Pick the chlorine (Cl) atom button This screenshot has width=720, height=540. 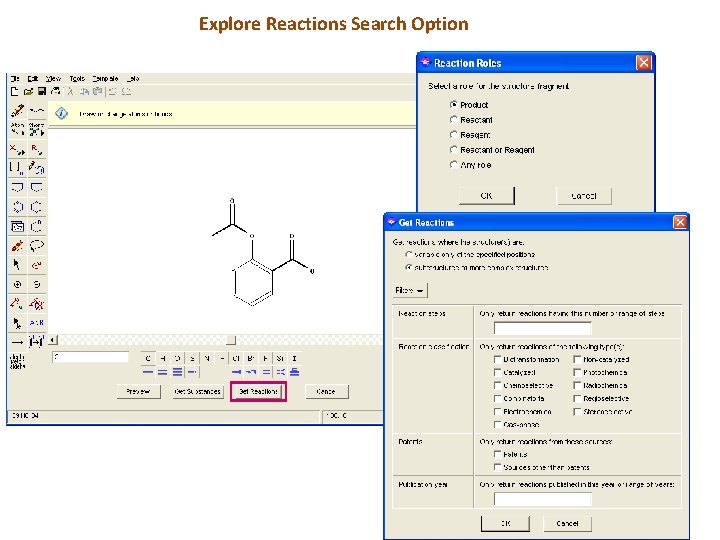click(x=236, y=358)
